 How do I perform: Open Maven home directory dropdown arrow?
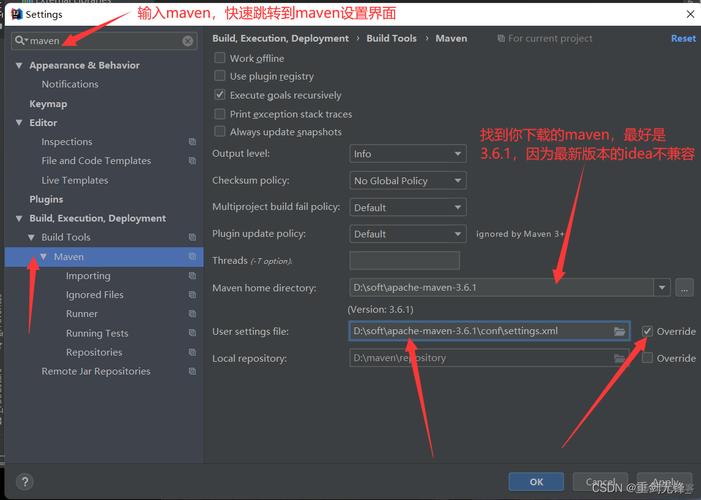click(x=662, y=288)
